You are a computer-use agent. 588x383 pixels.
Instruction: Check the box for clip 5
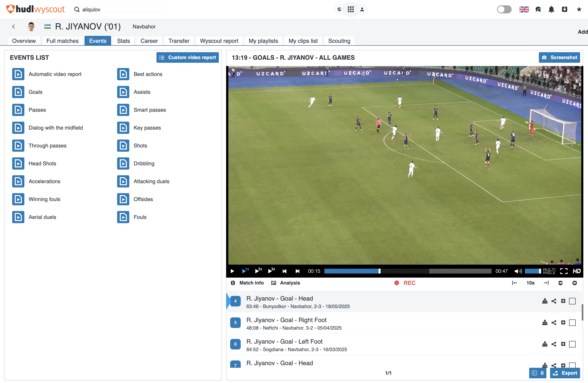(x=572, y=322)
